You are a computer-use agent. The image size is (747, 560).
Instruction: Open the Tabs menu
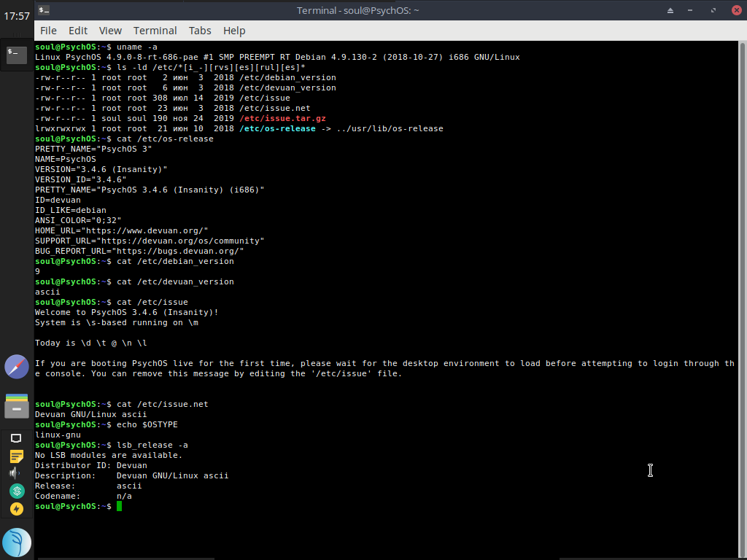(x=200, y=31)
